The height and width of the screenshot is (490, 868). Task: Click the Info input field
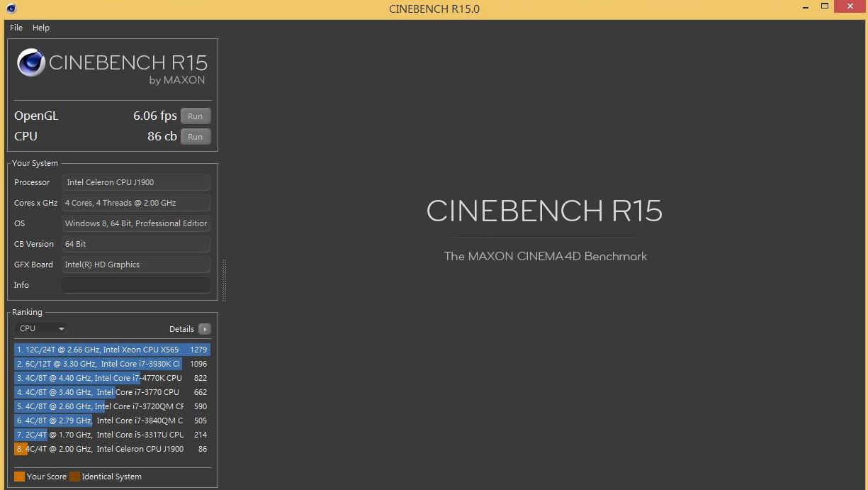(136, 285)
